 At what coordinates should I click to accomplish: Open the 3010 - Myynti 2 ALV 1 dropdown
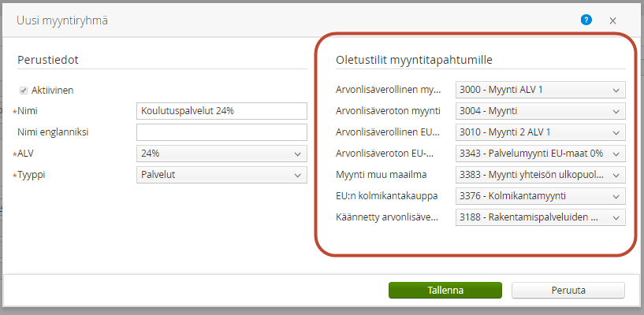[540, 132]
